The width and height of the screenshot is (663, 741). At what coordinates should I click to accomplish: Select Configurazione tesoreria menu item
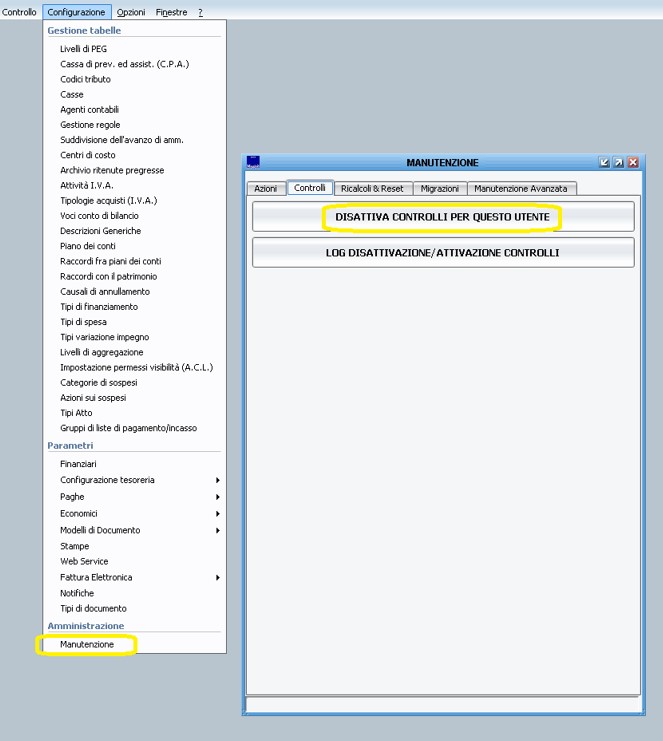click(107, 480)
